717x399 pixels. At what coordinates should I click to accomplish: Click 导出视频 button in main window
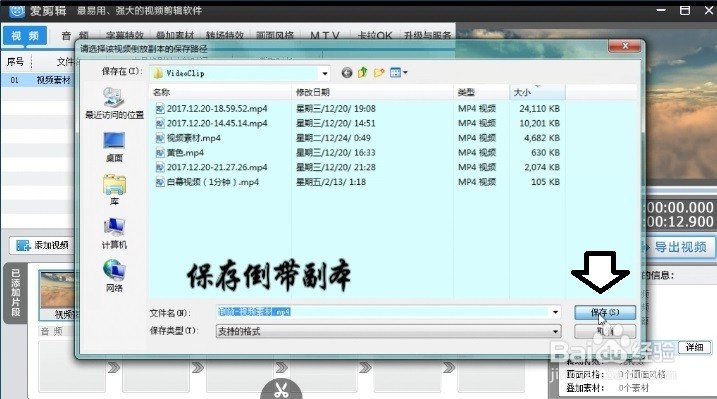click(680, 247)
